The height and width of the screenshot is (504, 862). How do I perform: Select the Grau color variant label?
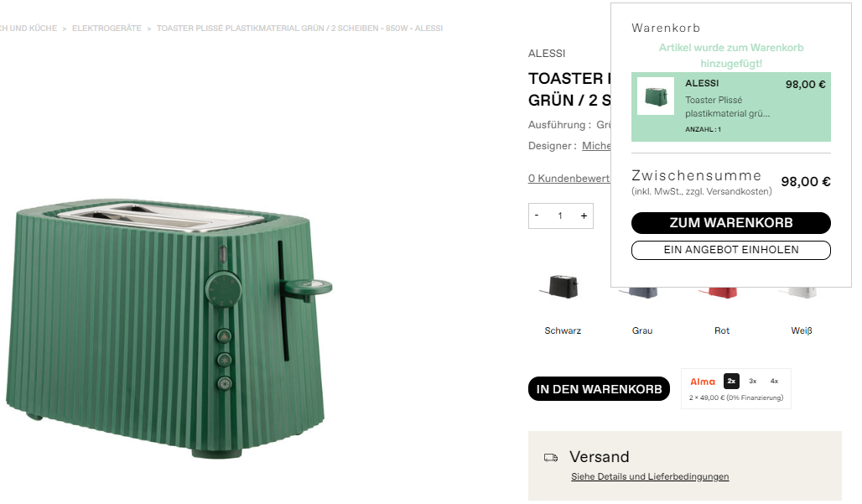point(642,330)
